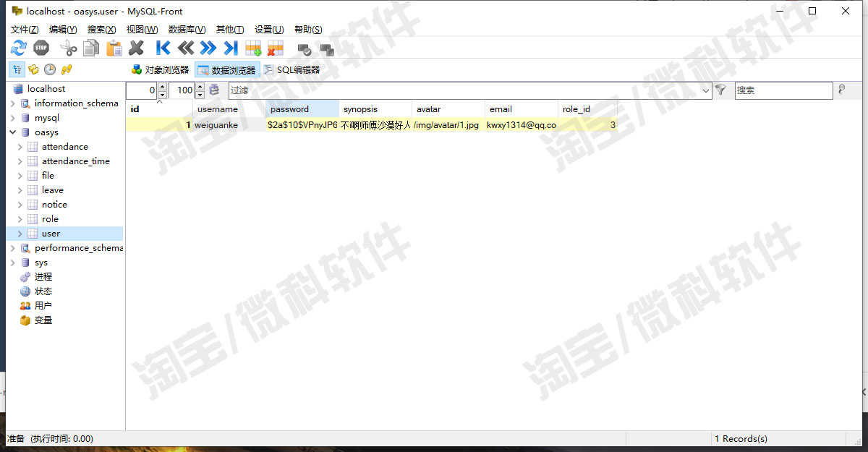Viewport: 868px width, 452px height.
Task: Select localhost in the tree
Action: pyautogui.click(x=46, y=89)
